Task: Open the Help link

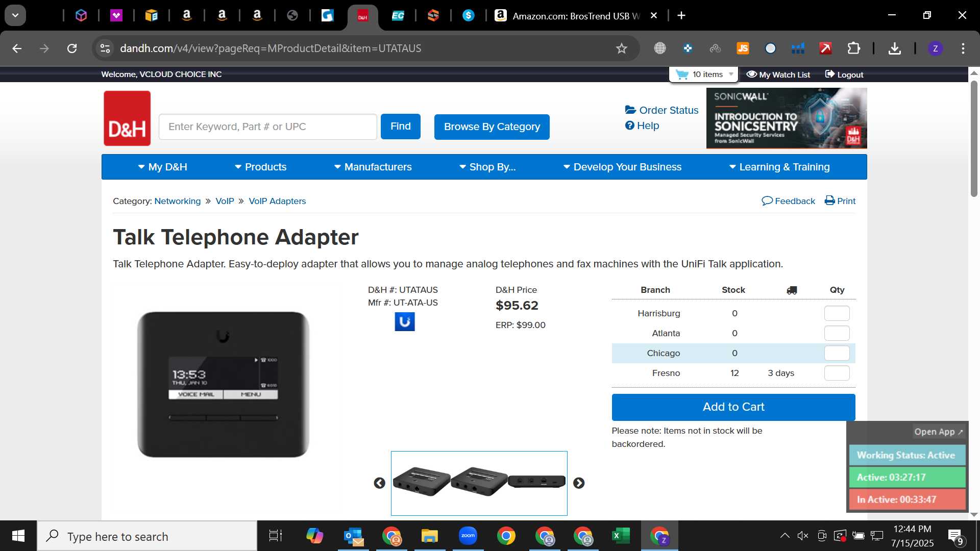Action: tap(642, 126)
